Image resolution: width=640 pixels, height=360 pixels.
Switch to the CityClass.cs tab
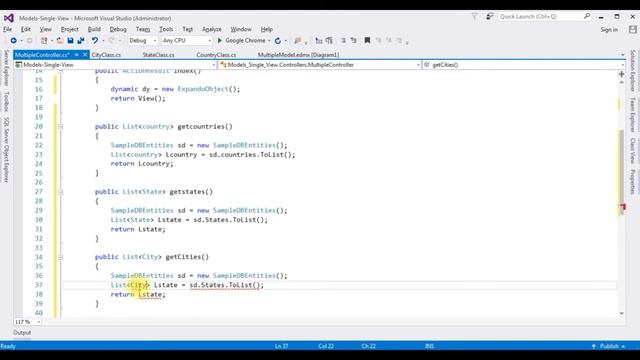(106, 55)
